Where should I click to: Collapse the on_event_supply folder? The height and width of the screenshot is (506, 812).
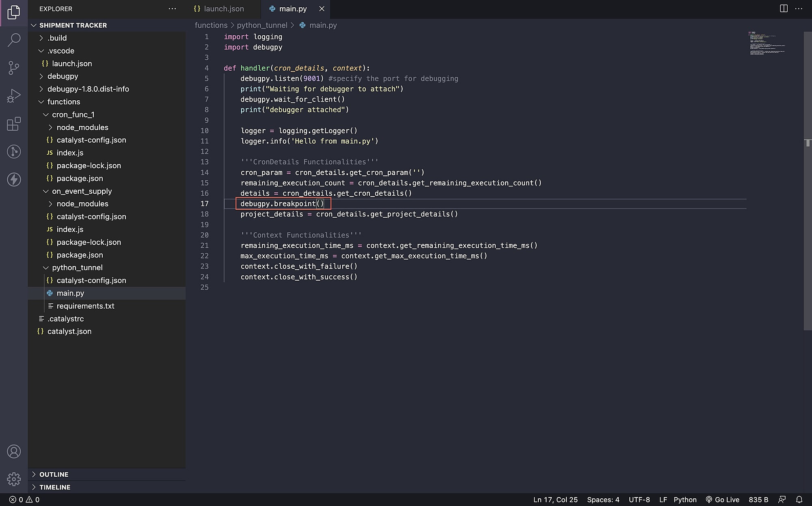pyautogui.click(x=107, y=191)
